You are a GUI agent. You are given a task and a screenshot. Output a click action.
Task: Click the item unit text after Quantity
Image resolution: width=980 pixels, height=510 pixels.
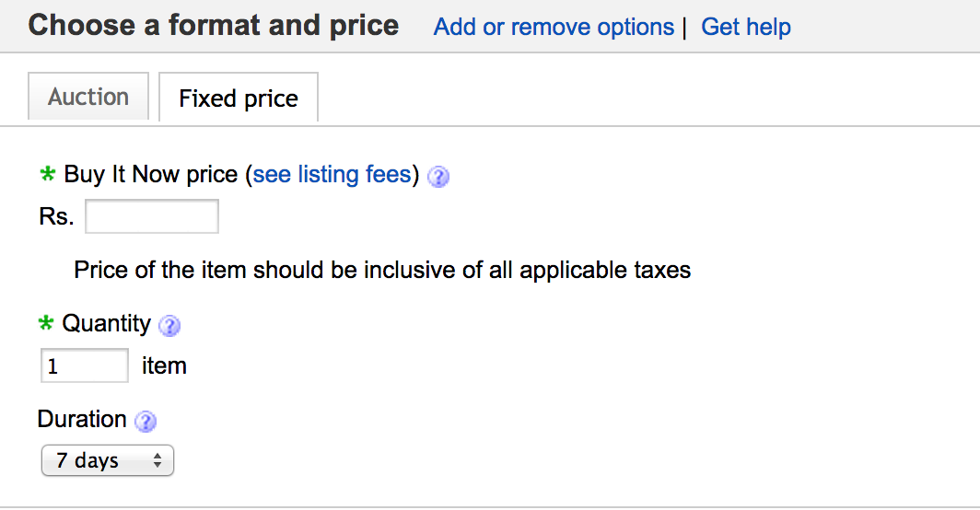coord(164,365)
